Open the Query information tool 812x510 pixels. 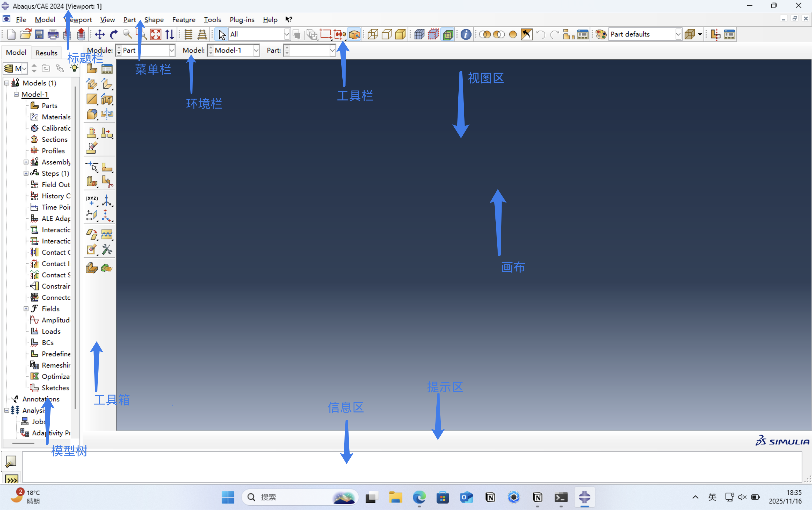click(x=466, y=34)
